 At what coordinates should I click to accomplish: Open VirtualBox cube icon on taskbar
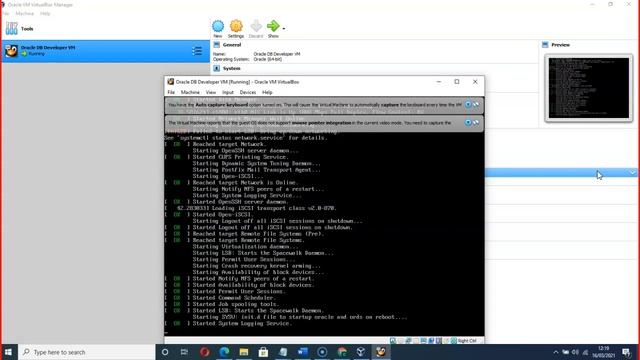coord(361,352)
